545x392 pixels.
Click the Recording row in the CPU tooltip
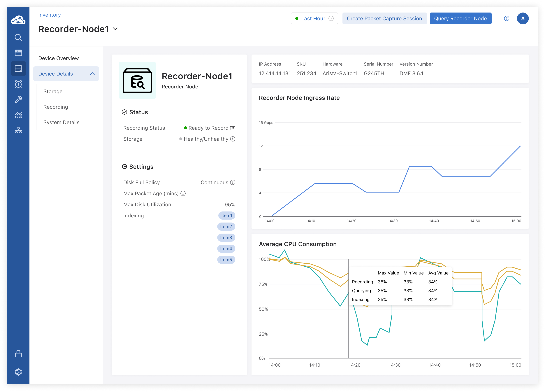(400, 282)
